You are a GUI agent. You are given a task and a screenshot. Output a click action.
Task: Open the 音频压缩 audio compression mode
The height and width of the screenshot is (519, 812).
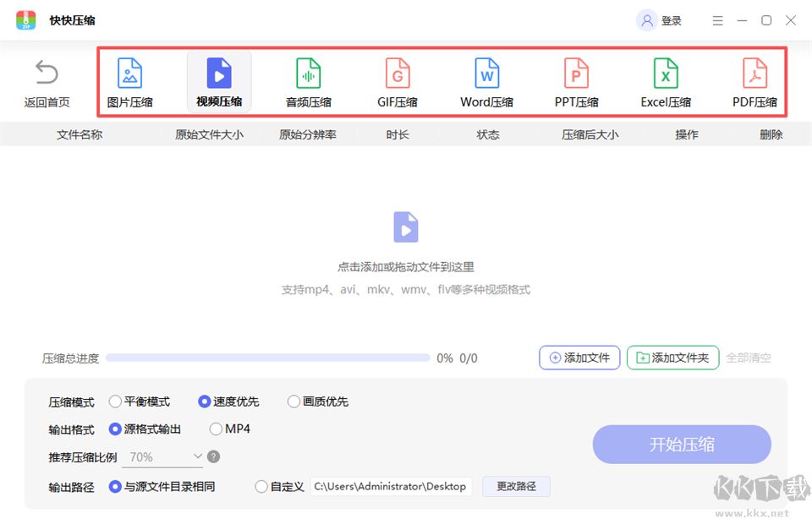click(308, 81)
